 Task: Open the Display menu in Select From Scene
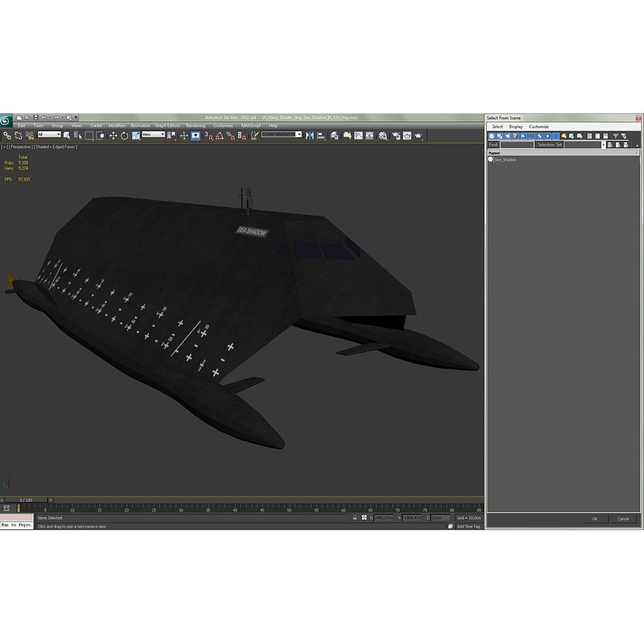click(x=516, y=126)
